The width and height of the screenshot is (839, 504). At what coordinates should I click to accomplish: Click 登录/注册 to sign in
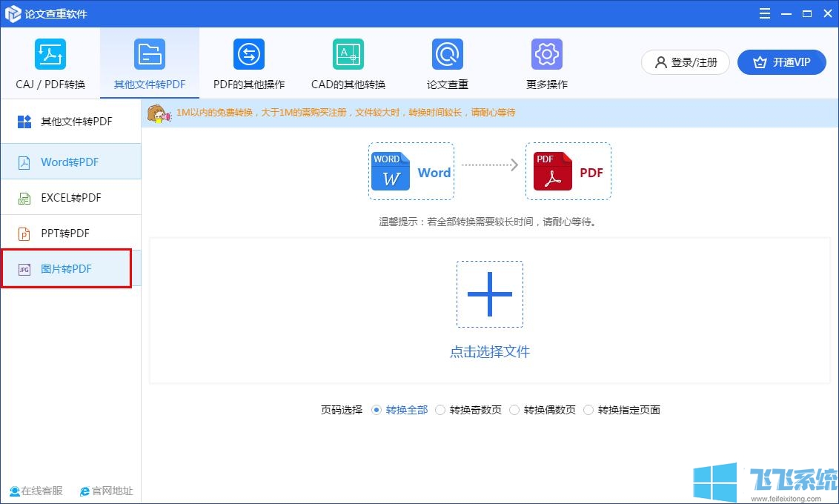685,62
